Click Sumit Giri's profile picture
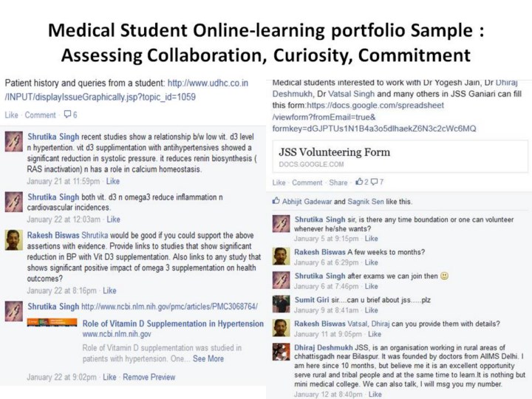Image resolution: width=532 pixels, height=399 pixels. [280, 303]
